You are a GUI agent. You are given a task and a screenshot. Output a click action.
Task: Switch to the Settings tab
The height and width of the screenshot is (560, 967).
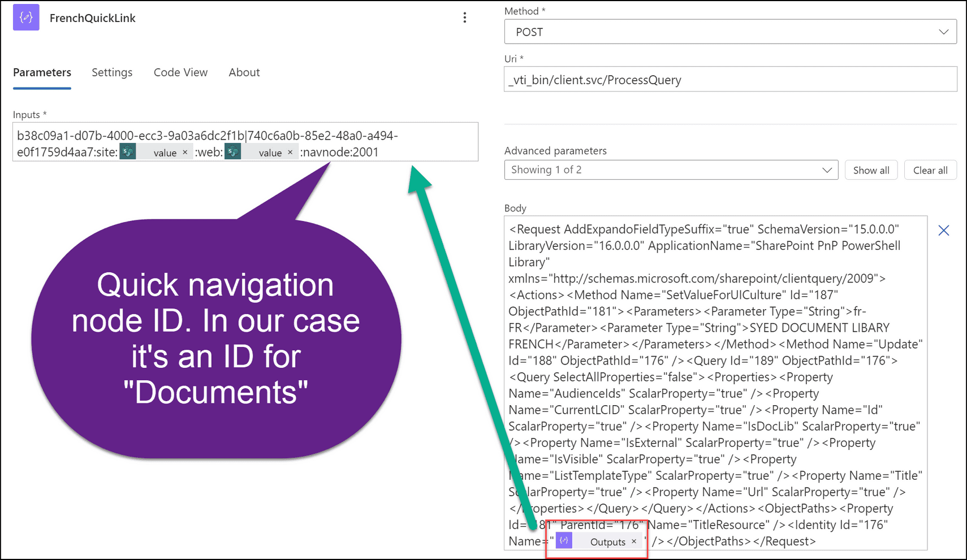[x=111, y=72]
